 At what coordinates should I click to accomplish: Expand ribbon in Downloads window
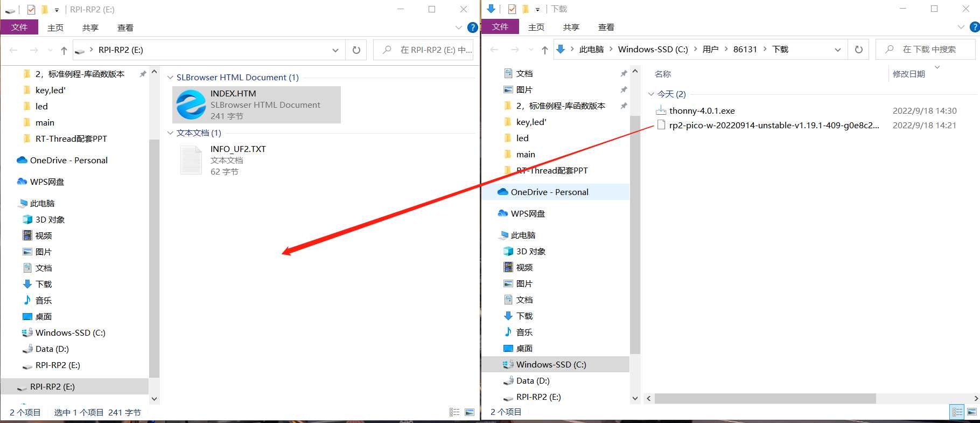961,27
